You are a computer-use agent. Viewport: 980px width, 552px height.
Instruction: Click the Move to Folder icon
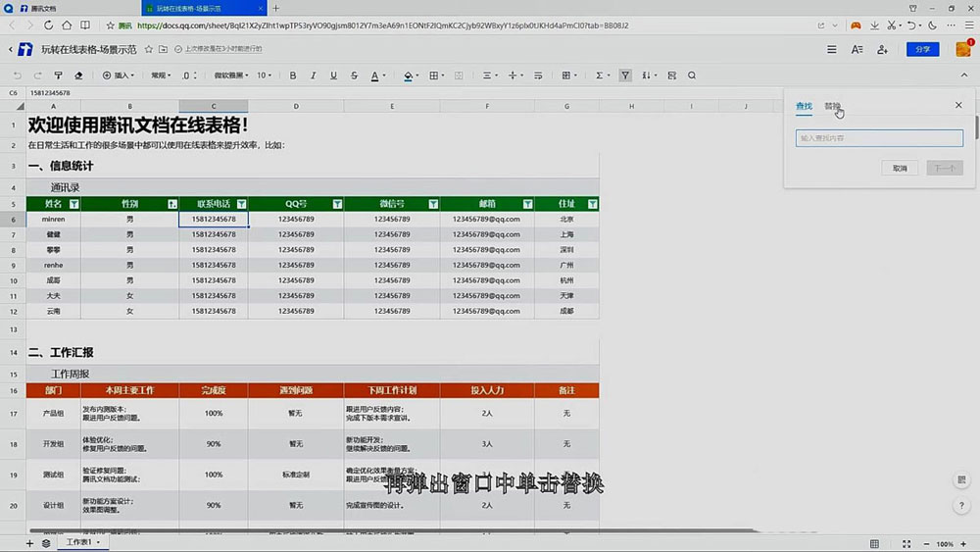click(x=163, y=49)
